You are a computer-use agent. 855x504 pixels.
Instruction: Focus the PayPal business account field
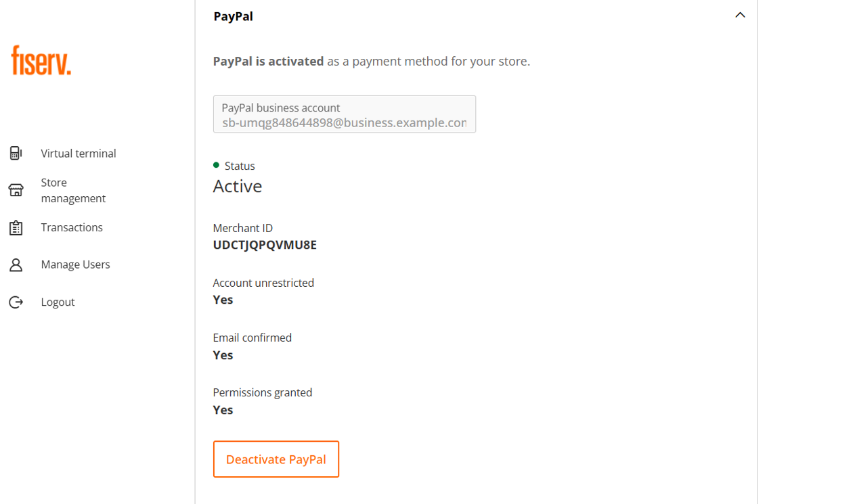(345, 114)
